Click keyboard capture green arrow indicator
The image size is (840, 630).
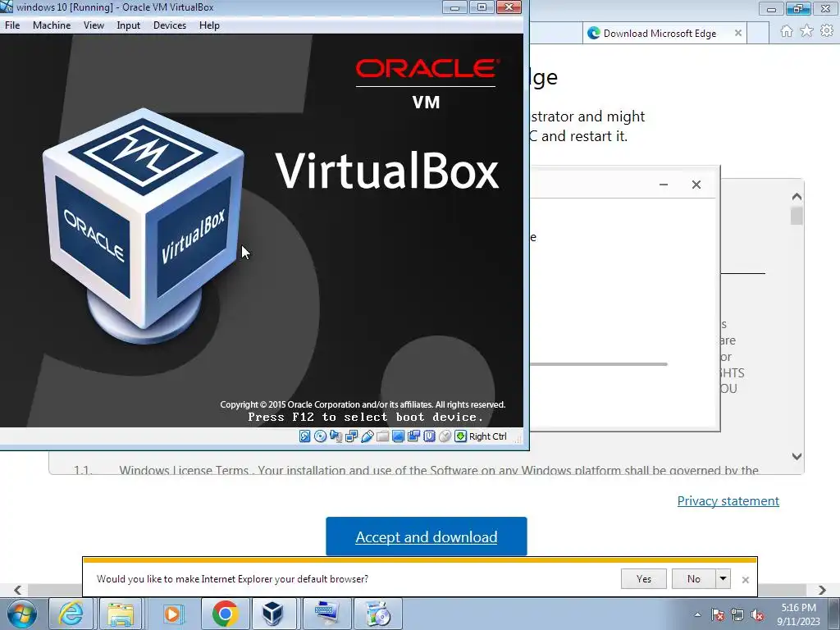tap(460, 436)
